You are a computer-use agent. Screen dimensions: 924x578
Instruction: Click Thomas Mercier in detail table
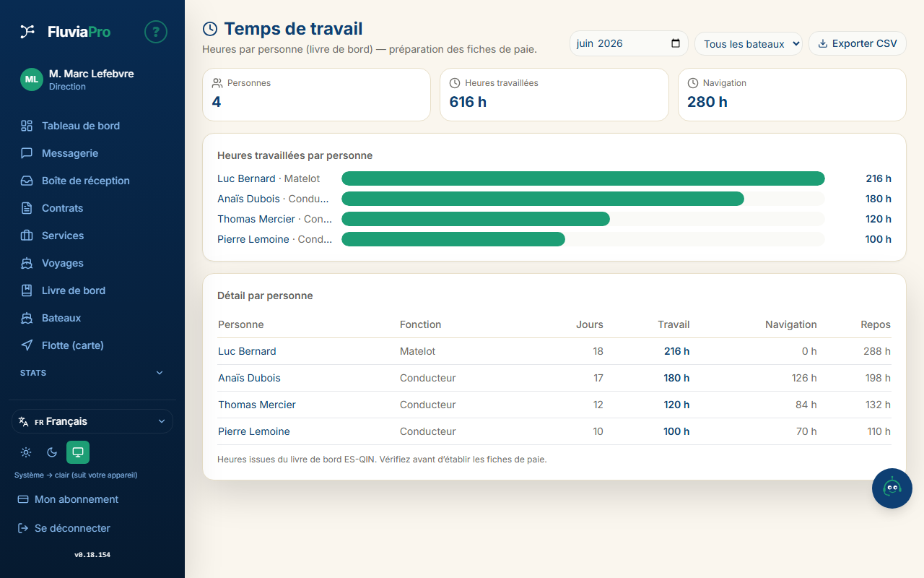257,405
